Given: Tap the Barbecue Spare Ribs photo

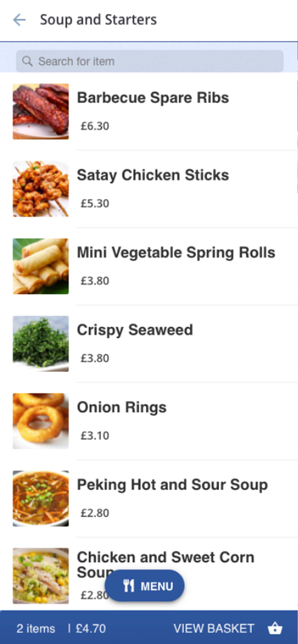Looking at the screenshot, I should [x=41, y=111].
